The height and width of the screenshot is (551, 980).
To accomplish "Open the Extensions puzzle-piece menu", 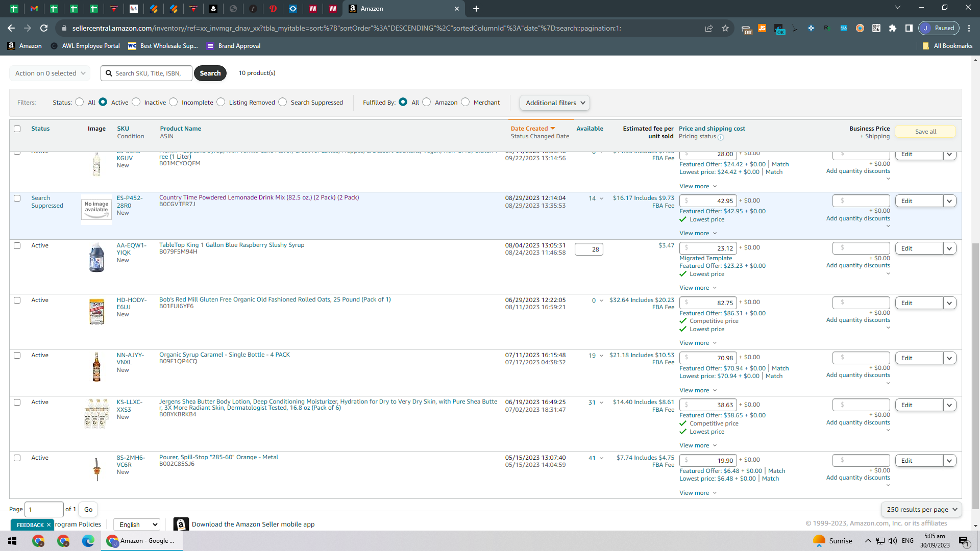I will pyautogui.click(x=893, y=28).
